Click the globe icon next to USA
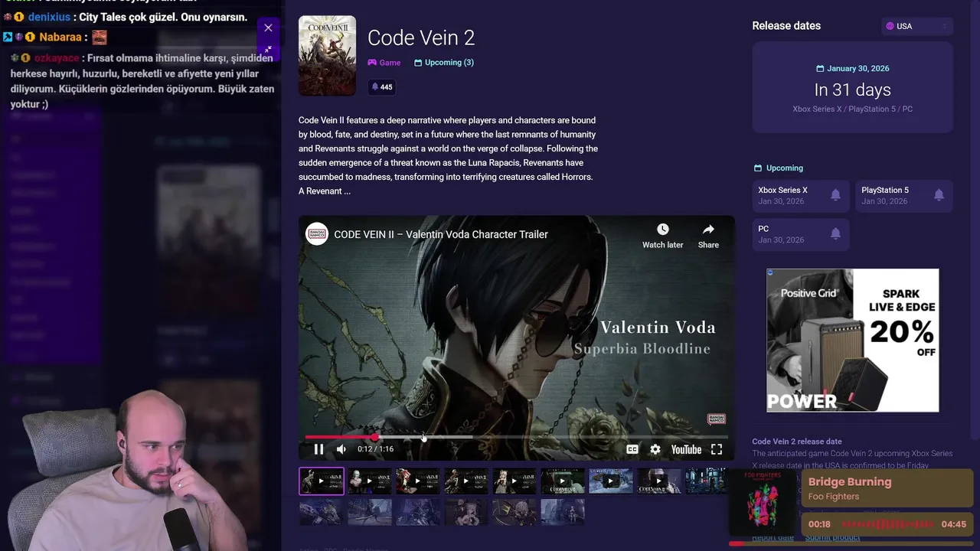The image size is (980, 551). click(x=890, y=26)
